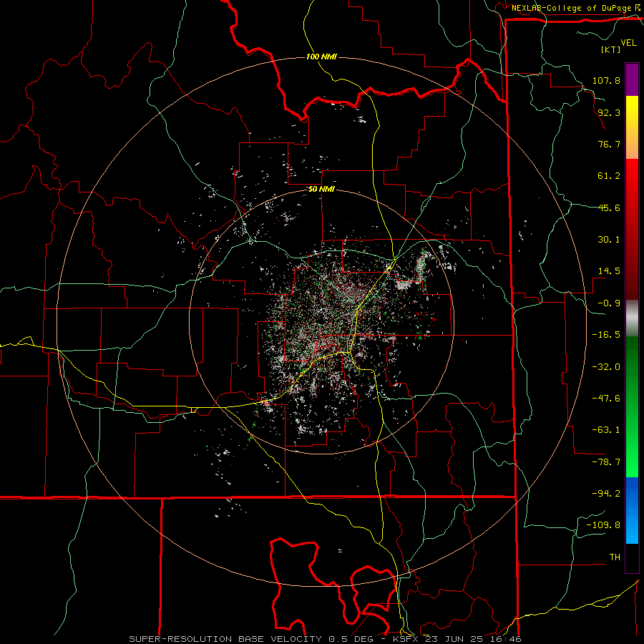The image size is (644, 644).
Task: Select the 76.7 velocity legend value
Action: tap(609, 144)
